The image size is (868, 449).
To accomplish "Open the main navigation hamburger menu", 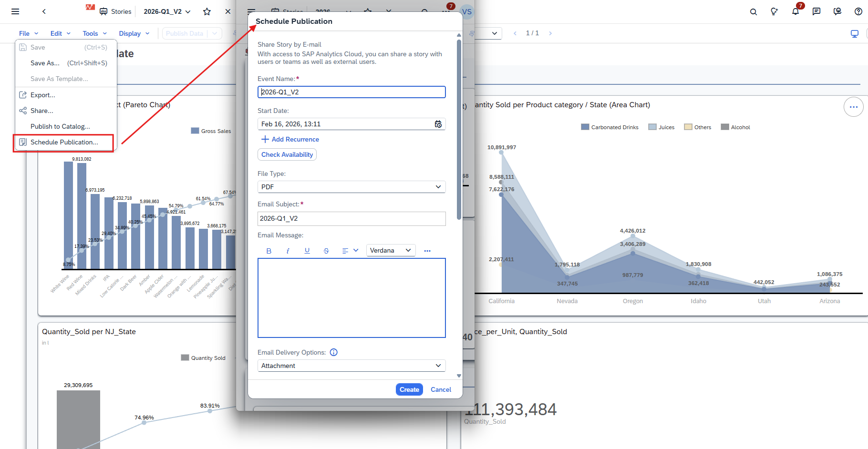I will pos(15,11).
